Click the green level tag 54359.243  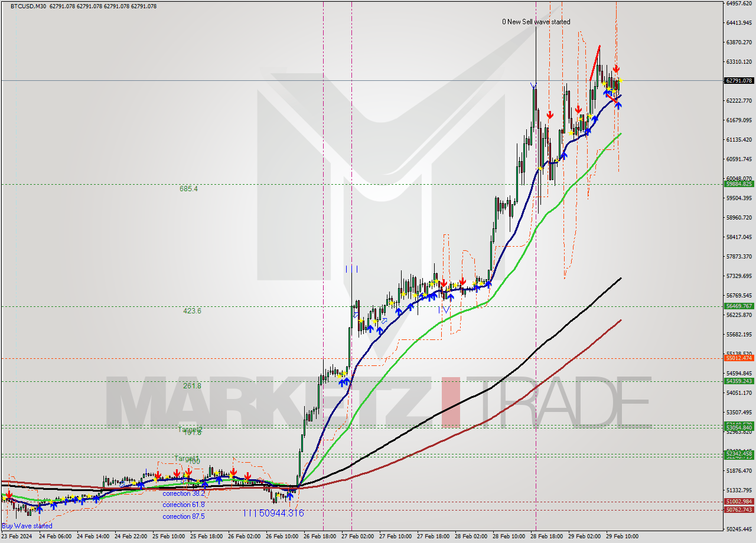tap(739, 381)
